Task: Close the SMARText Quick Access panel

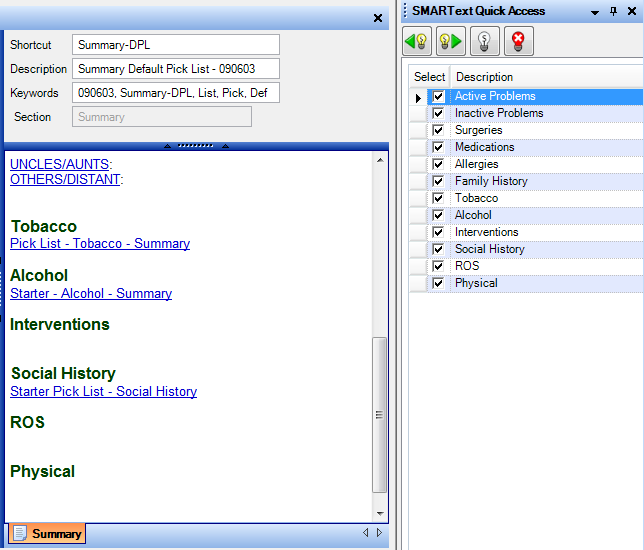Action: tap(632, 12)
